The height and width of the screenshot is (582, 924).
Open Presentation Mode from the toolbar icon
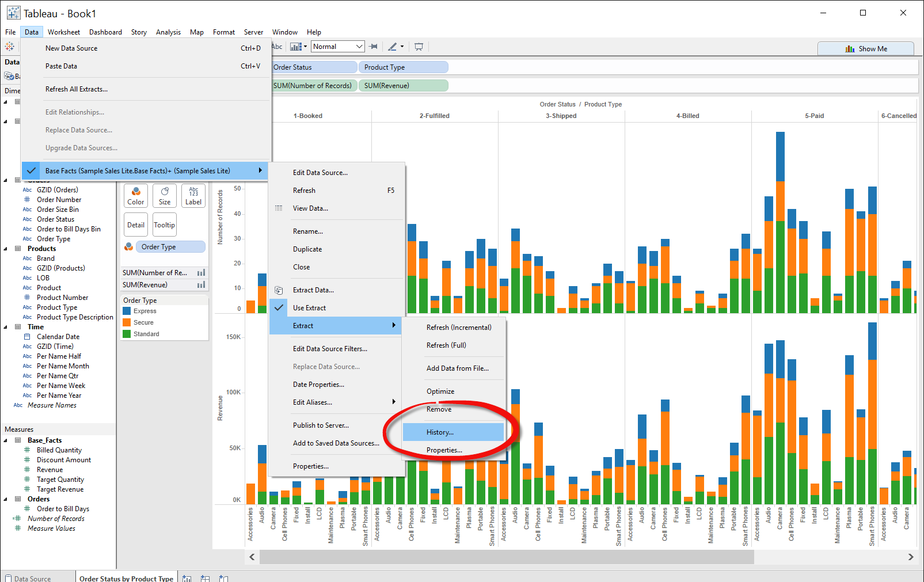pos(419,47)
